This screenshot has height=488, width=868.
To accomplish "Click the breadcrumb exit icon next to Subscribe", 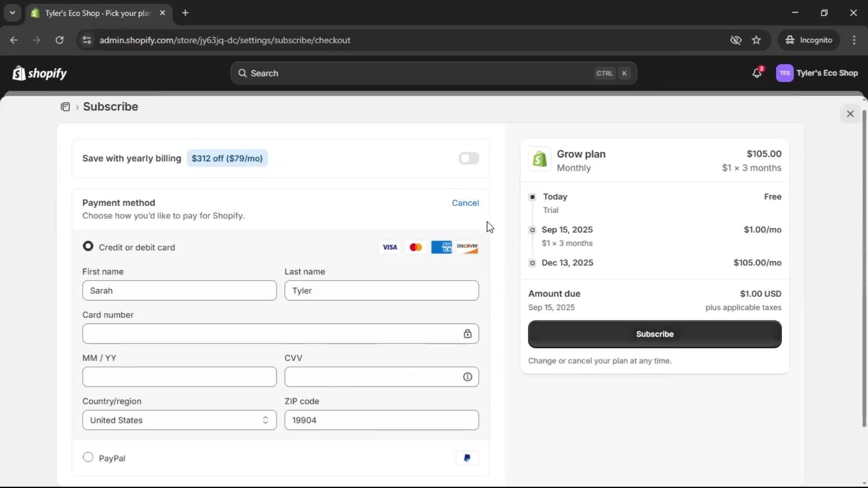I will coord(66,107).
